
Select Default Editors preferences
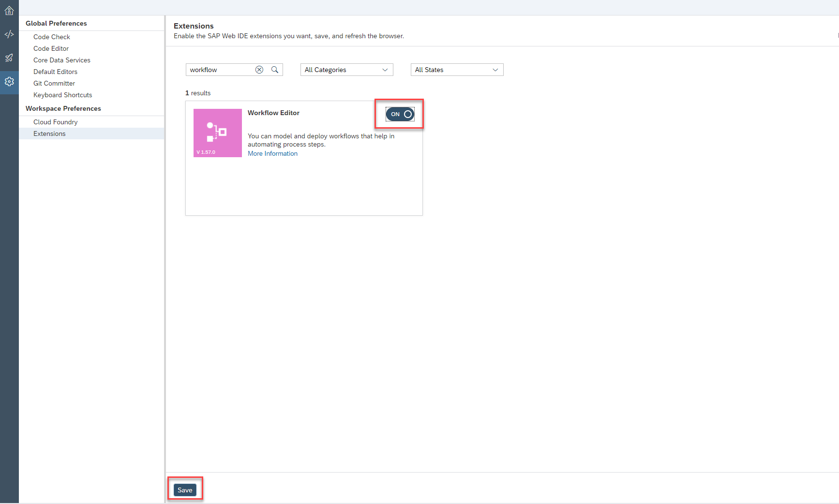click(55, 72)
